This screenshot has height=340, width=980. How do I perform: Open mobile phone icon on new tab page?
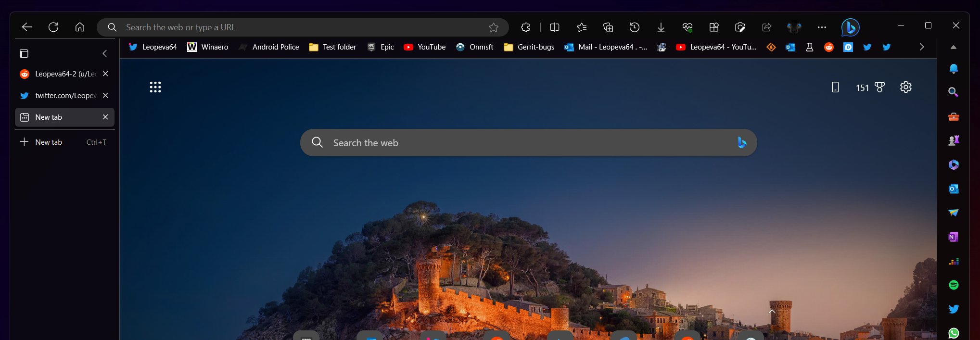tap(835, 87)
